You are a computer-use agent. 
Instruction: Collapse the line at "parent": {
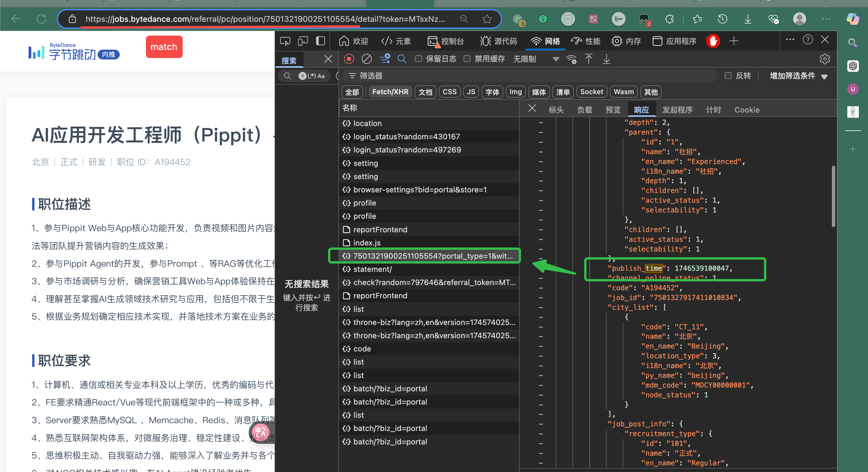coord(541,132)
